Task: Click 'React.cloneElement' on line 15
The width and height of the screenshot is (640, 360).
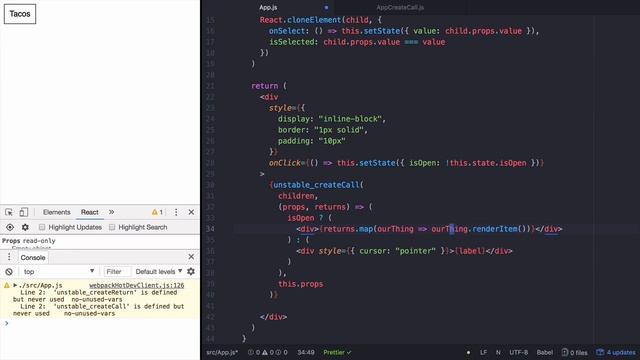Action: pyautogui.click(x=300, y=20)
